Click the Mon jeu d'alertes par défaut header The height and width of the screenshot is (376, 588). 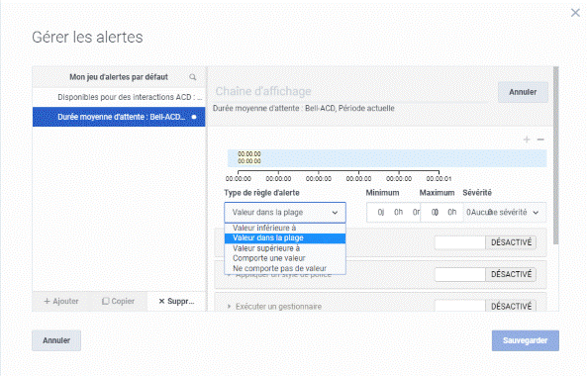pos(119,77)
